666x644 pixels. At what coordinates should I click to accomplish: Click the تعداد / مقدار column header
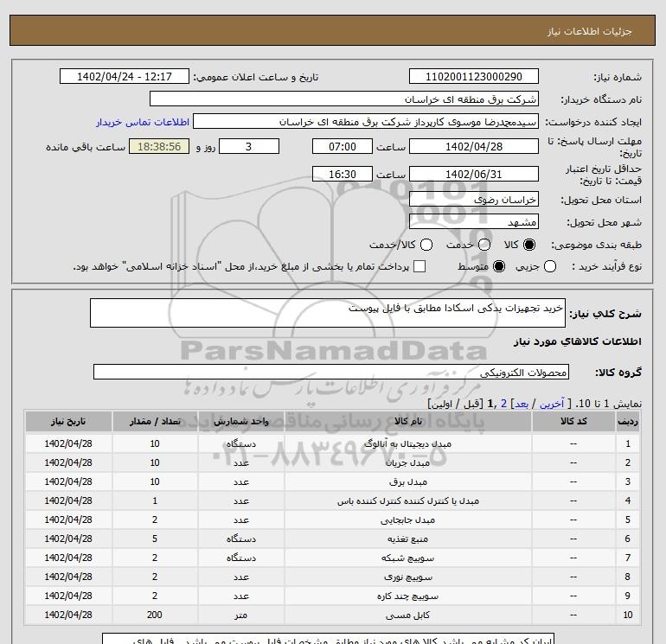click(155, 421)
